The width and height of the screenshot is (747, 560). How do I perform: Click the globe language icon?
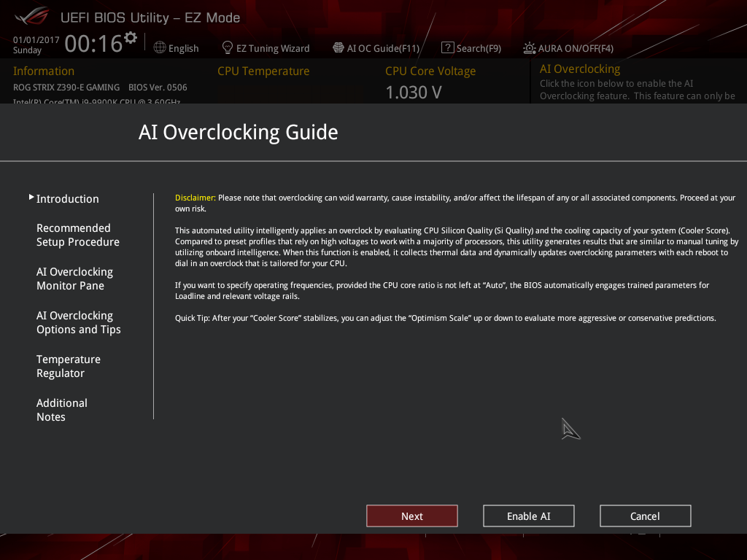click(160, 47)
